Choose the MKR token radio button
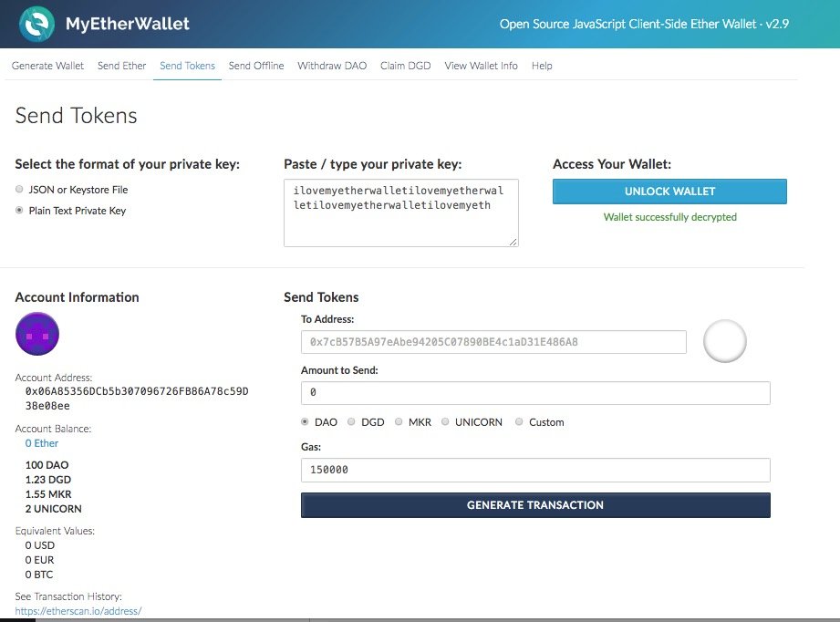 point(399,421)
